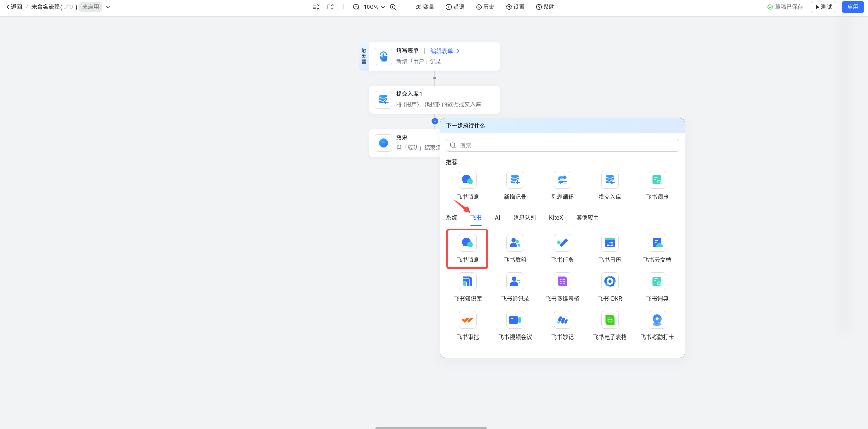Expand the dropdown arrow beside 未启用
Image resolution: width=868 pixels, height=429 pixels.
tap(108, 7)
